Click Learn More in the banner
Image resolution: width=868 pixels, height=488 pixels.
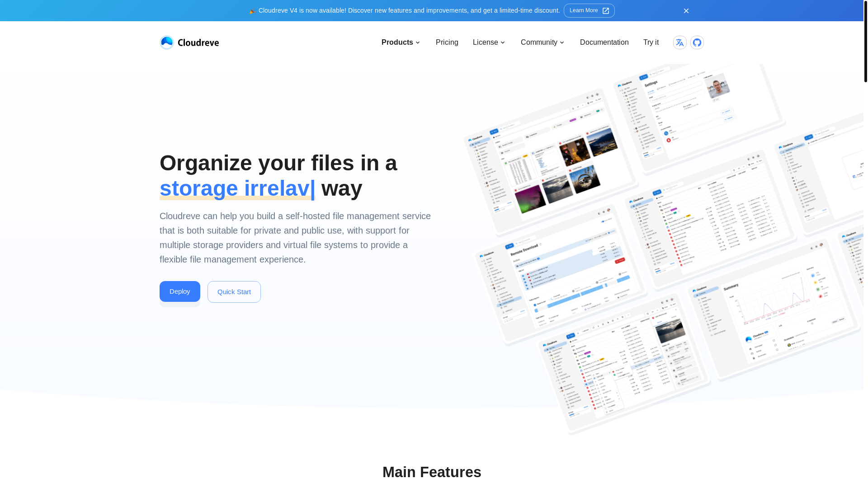[x=589, y=11]
